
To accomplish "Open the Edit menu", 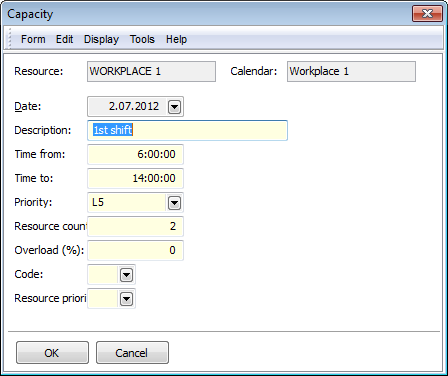I will pyautogui.click(x=64, y=39).
